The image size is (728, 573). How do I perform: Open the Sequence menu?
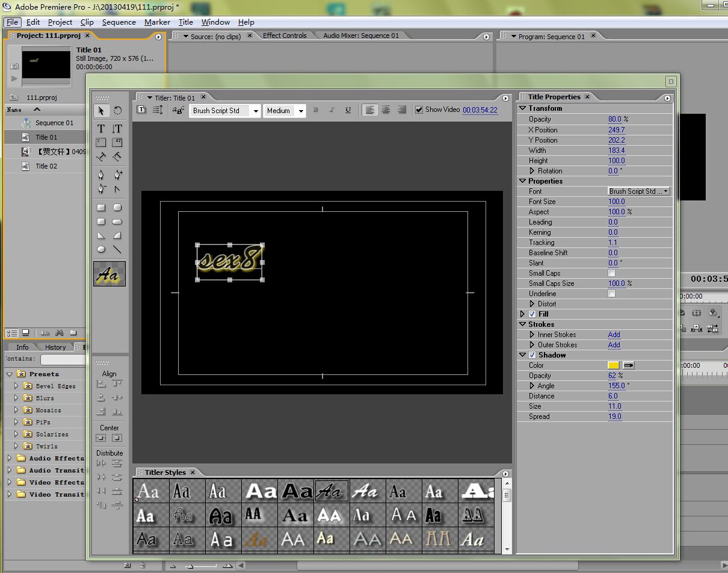pyautogui.click(x=119, y=22)
